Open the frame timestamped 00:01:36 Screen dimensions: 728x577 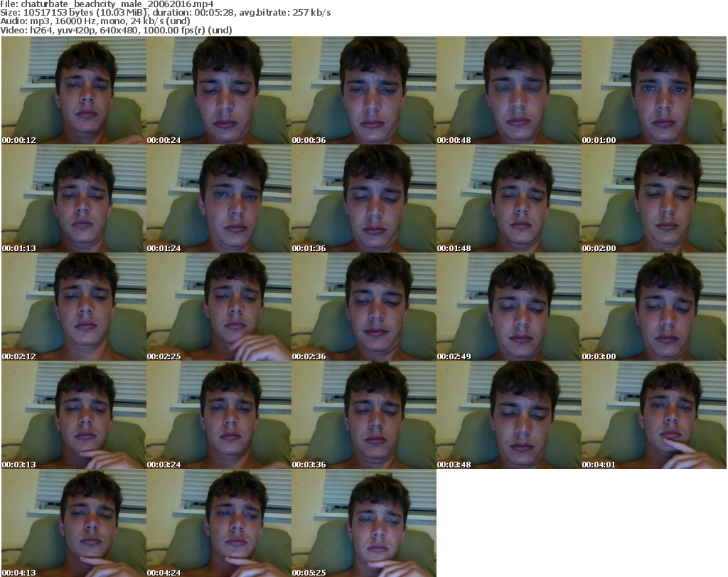point(364,198)
